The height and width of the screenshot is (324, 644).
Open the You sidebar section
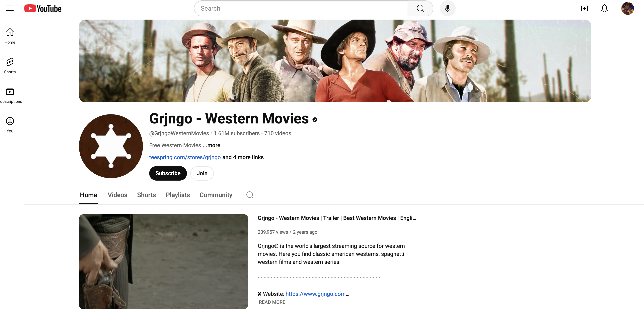(x=10, y=125)
